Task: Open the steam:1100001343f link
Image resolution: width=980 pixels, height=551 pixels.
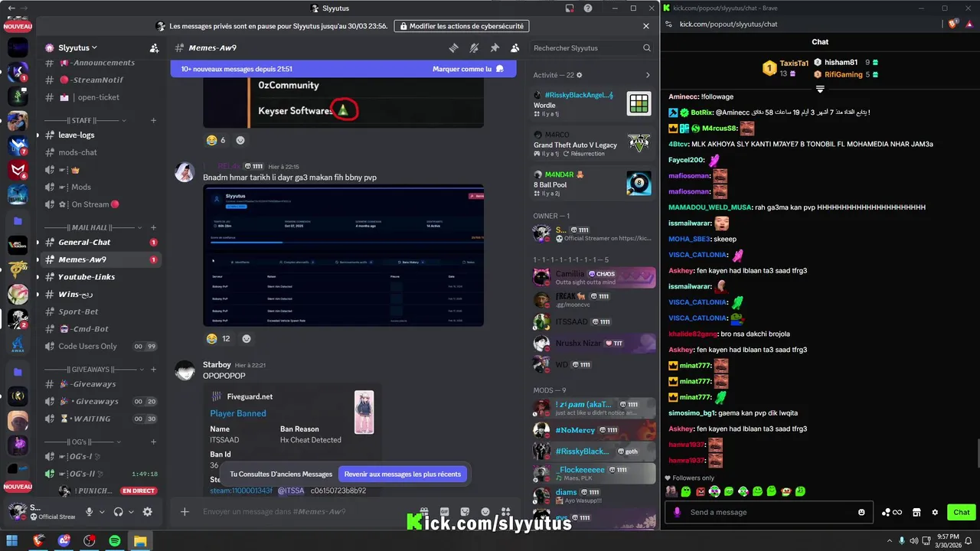Action: [x=241, y=491]
